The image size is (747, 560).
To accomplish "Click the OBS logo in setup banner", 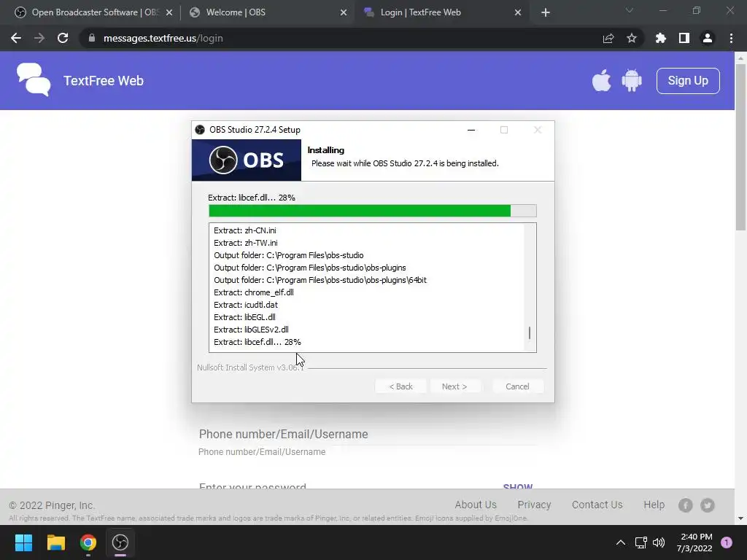I will point(247,160).
